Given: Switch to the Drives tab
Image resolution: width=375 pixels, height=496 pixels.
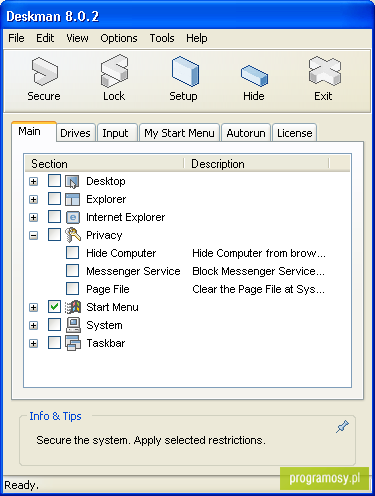Looking at the screenshot, I should tap(76, 133).
